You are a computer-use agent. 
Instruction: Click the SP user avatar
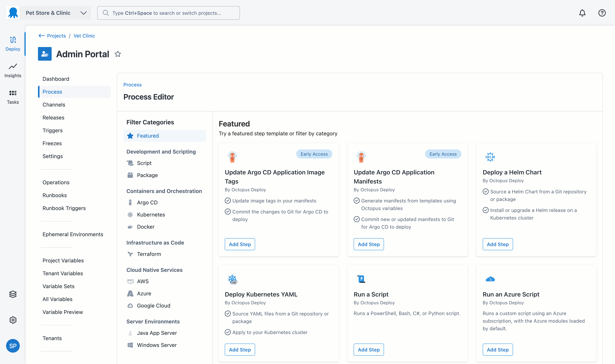pos(13,346)
